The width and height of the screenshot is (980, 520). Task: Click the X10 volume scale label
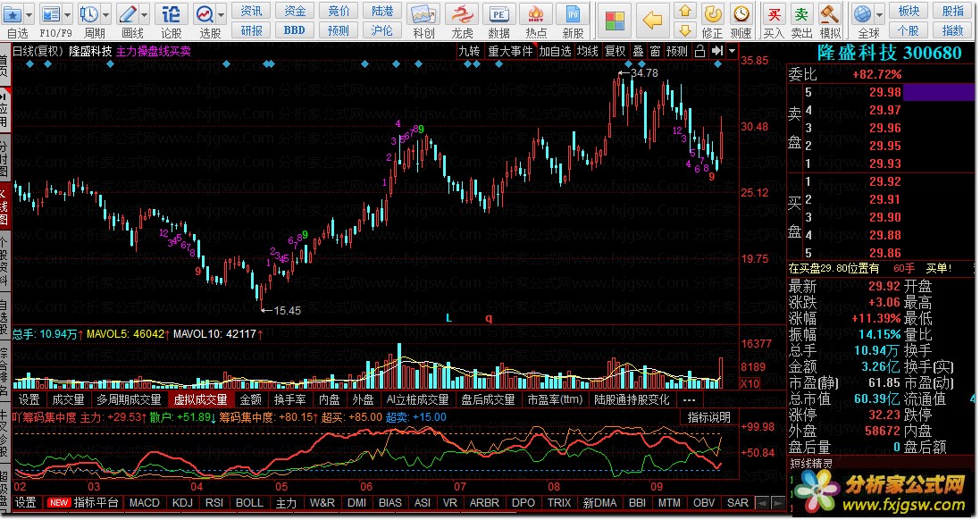click(750, 384)
